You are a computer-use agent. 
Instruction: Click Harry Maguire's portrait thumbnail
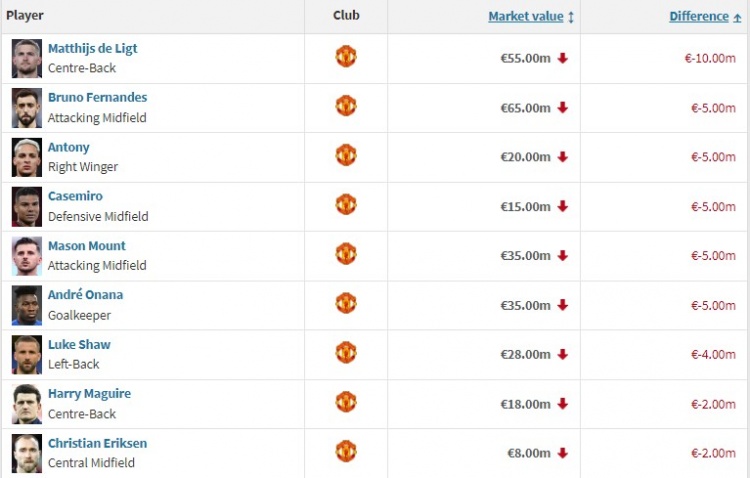coord(27,404)
